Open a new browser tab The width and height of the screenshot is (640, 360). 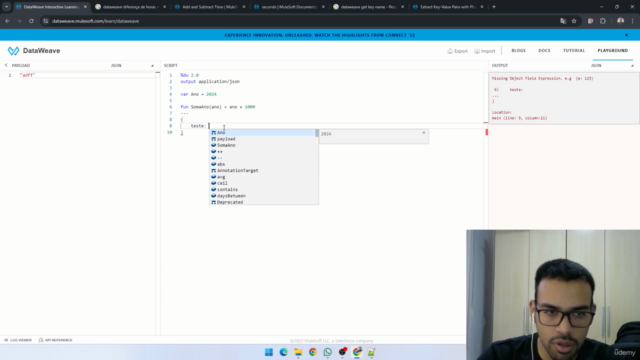tap(494, 7)
